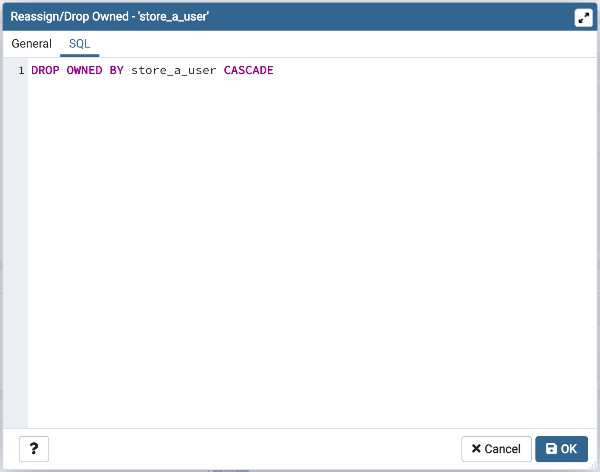Switch to the General tab

tap(31, 44)
